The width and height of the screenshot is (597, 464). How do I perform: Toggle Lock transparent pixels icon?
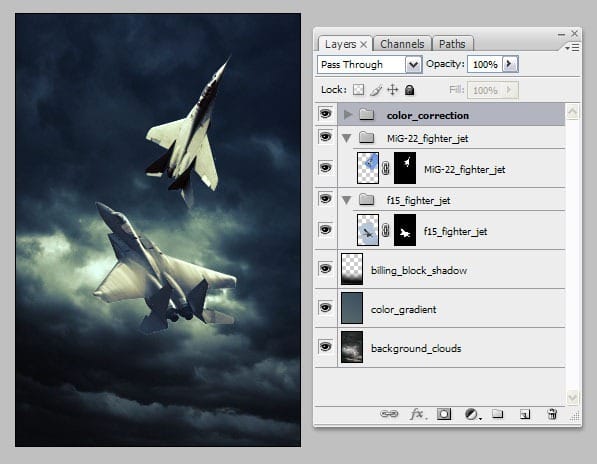point(358,90)
